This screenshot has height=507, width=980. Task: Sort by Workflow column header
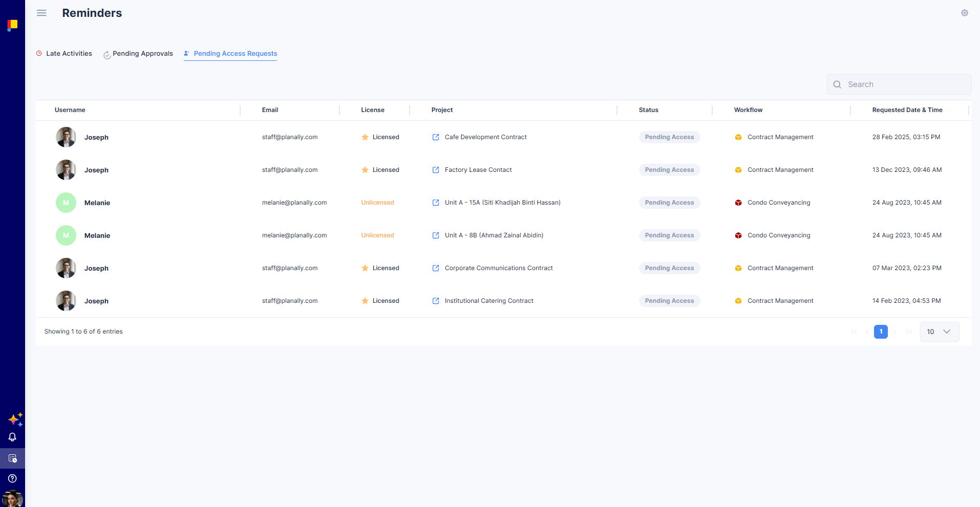(x=748, y=110)
